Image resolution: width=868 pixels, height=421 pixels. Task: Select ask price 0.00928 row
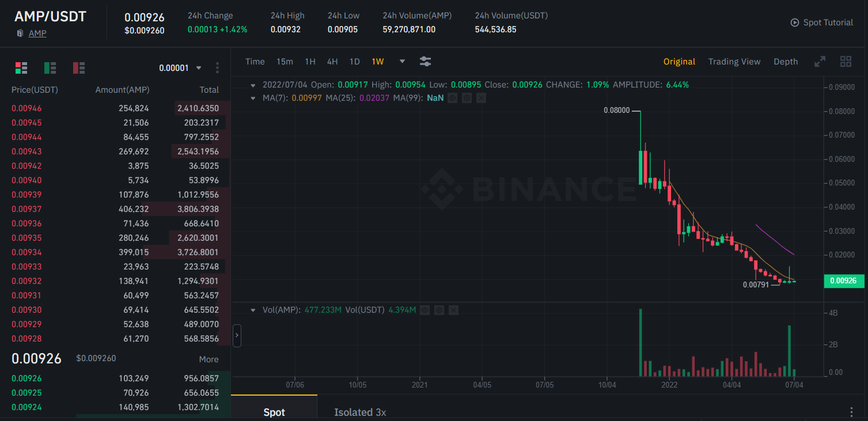tap(115, 339)
